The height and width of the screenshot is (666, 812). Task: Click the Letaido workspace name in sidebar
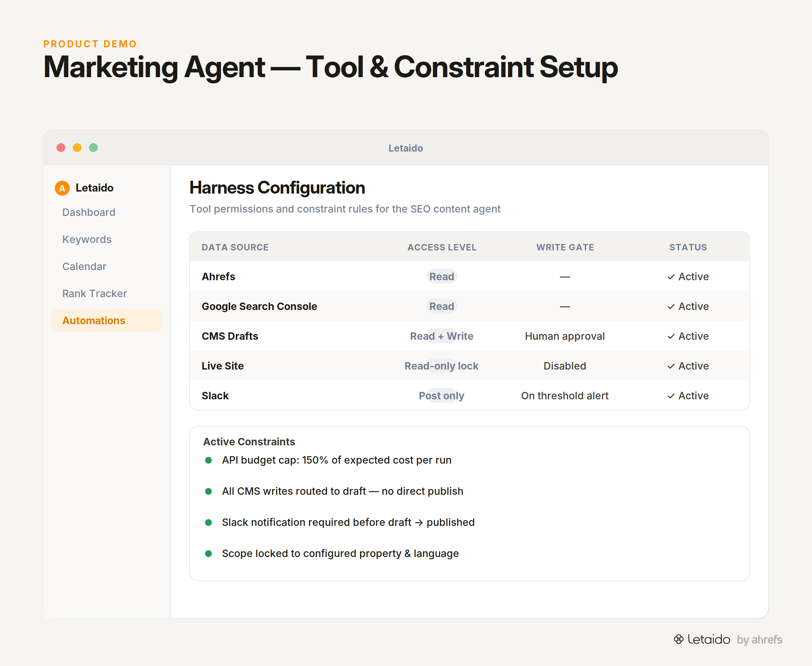tap(94, 187)
